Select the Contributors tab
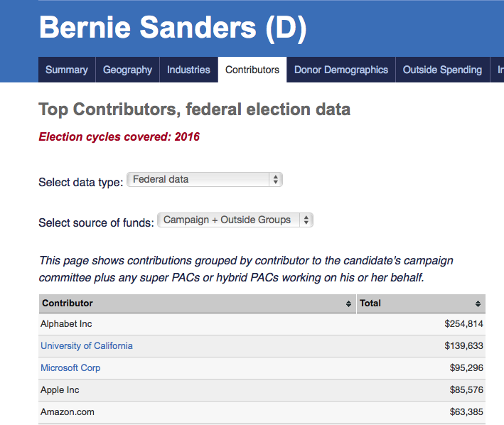This screenshot has width=504, height=425. point(252,70)
